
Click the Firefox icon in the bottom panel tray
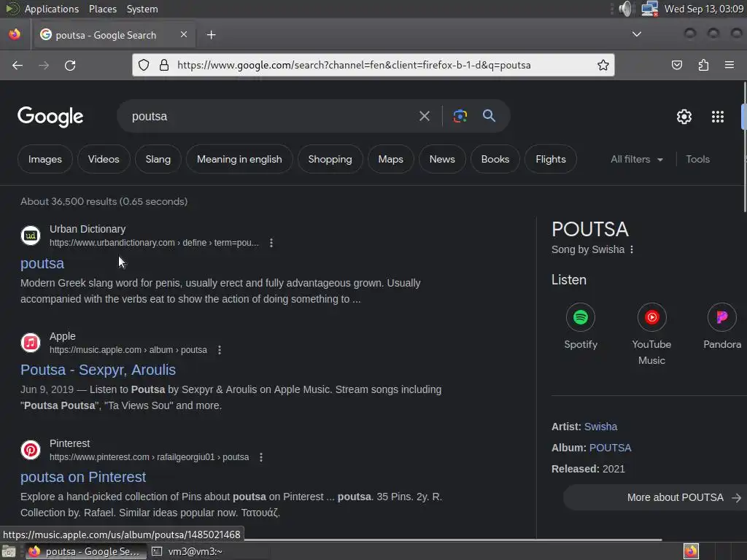tap(691, 551)
